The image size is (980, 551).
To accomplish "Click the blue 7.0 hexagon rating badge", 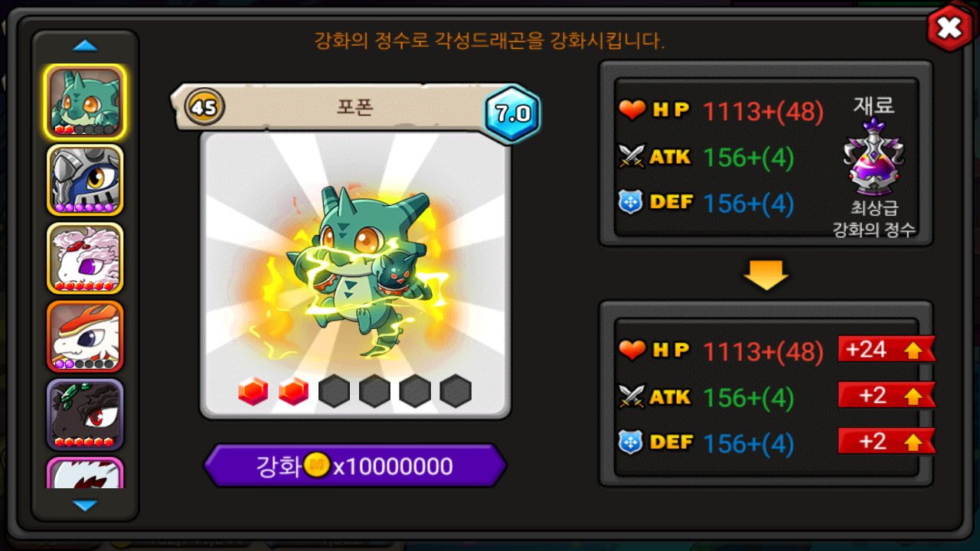I will pyautogui.click(x=512, y=114).
